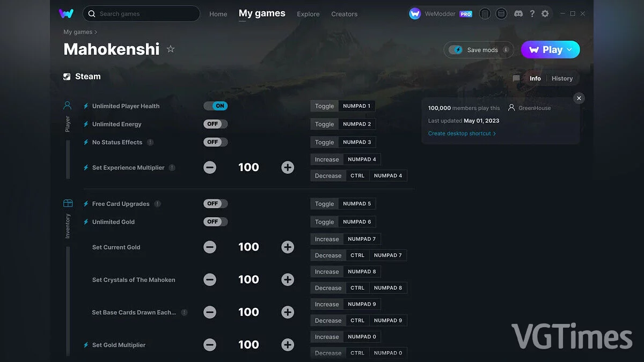Expand the Play button dropdown arrow
This screenshot has width=644, height=362.
(x=570, y=50)
